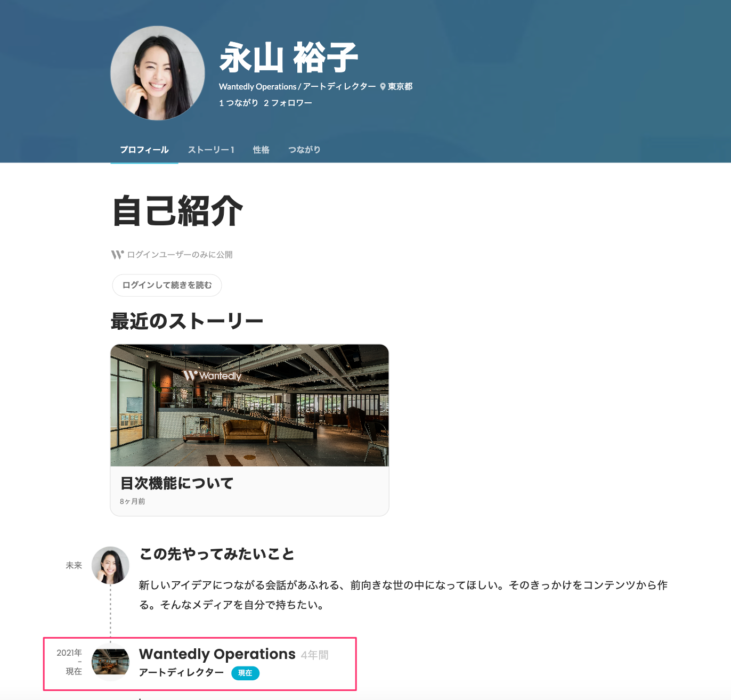Click the name 永山 裕子 heading

[289, 58]
